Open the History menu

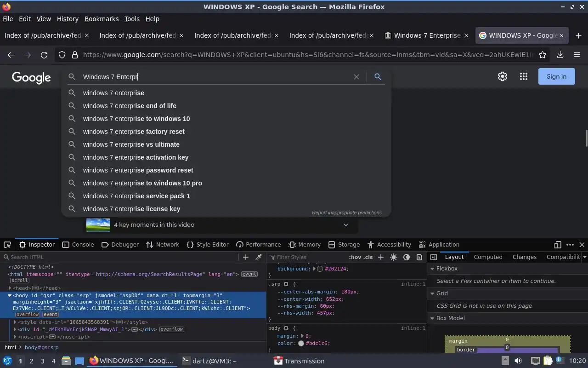(x=68, y=19)
